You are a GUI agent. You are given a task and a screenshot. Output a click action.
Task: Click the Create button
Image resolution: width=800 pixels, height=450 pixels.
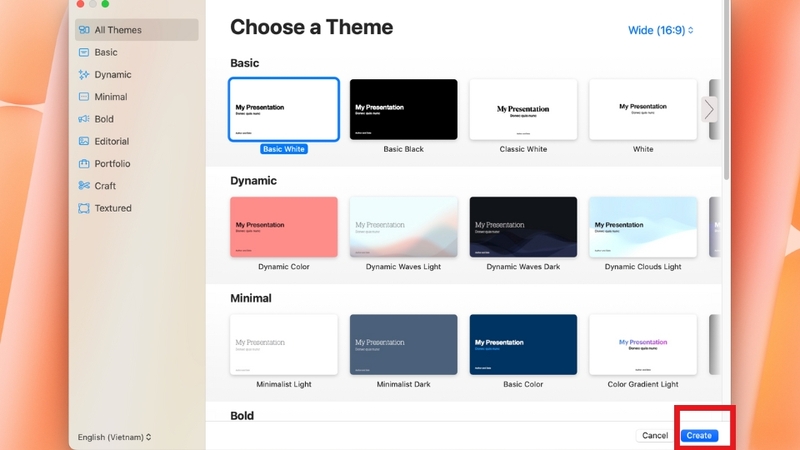[699, 435]
